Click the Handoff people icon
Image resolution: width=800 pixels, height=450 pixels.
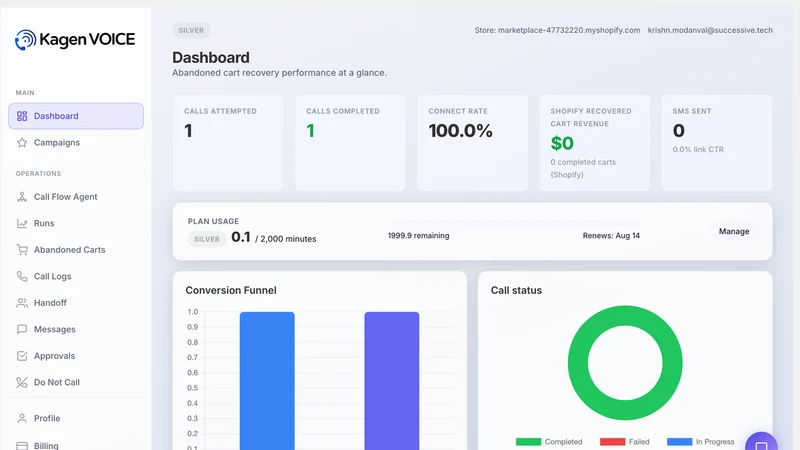pyautogui.click(x=22, y=303)
